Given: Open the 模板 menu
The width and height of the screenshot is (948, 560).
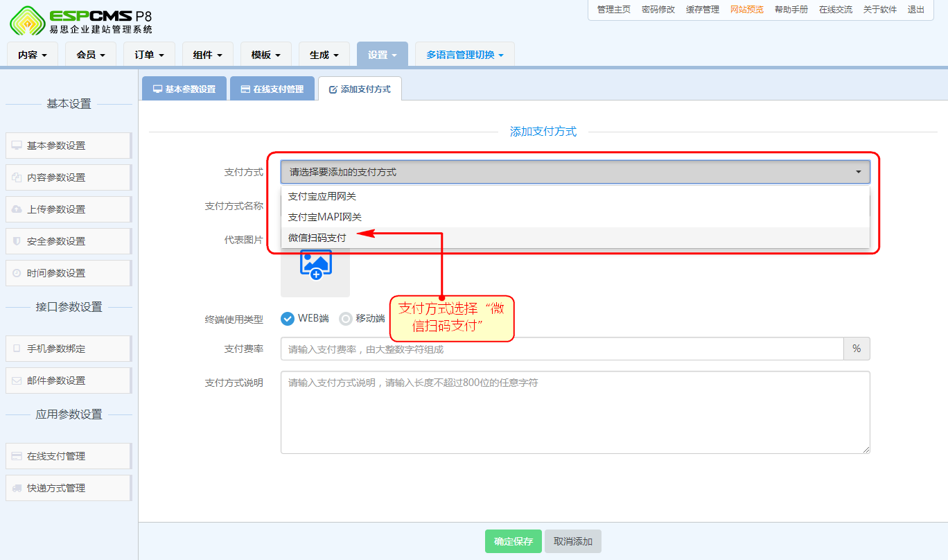Looking at the screenshot, I should (266, 55).
